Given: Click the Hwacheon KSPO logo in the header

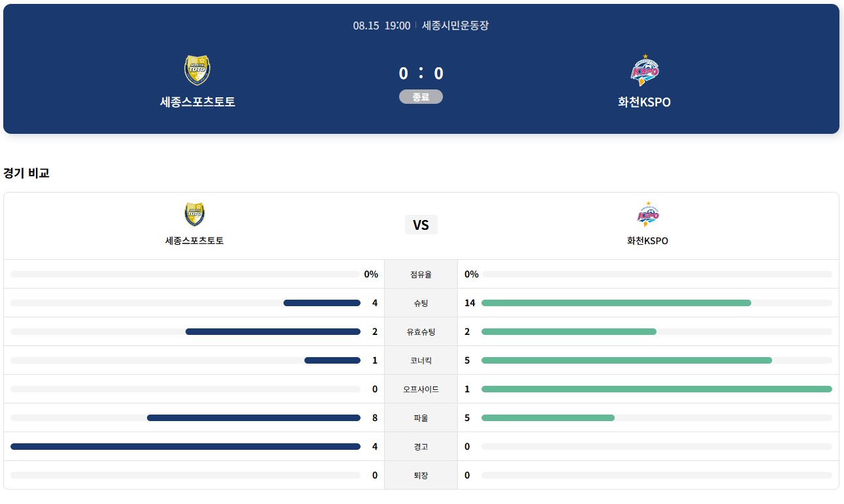Looking at the screenshot, I should coord(645,70).
